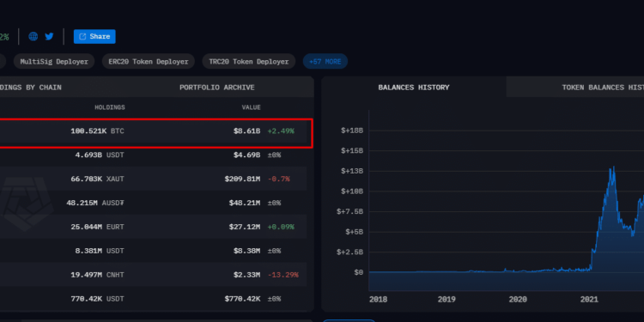Click the $27.12M value cell

pyautogui.click(x=245, y=227)
